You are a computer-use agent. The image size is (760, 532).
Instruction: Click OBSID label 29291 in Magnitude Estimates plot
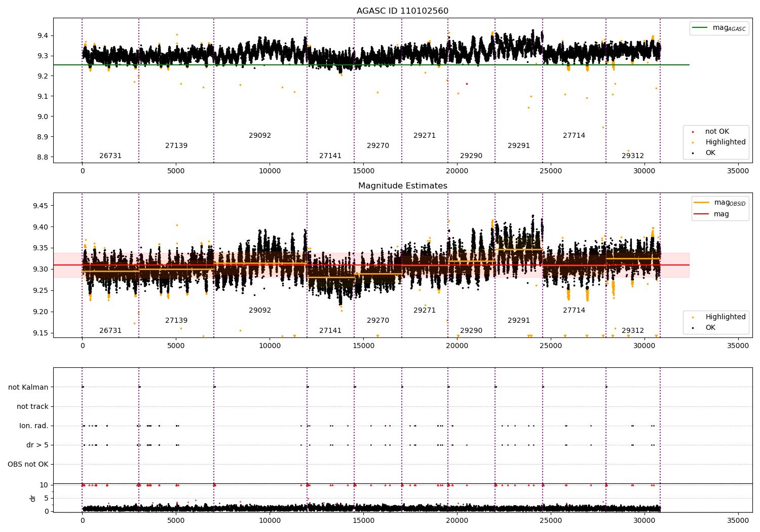tap(519, 321)
